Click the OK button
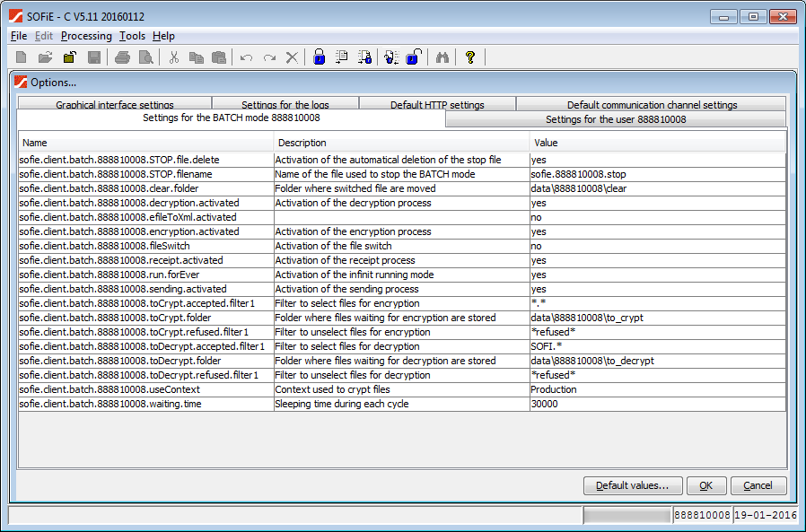 [x=706, y=485]
